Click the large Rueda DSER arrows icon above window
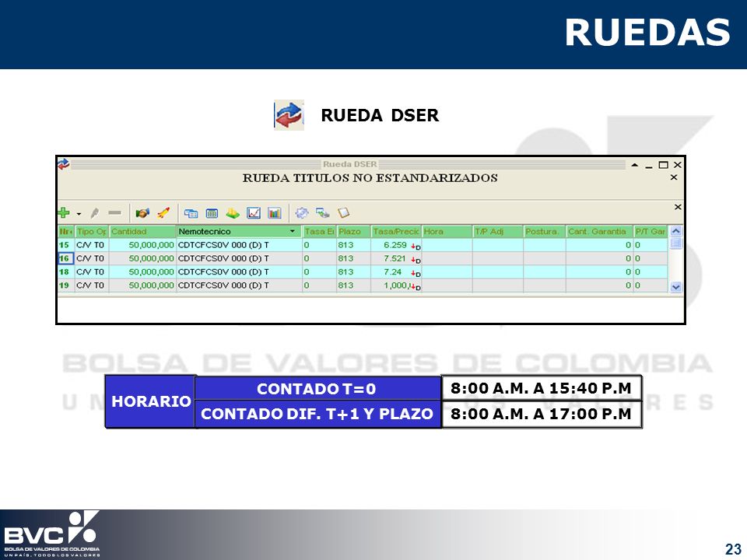The image size is (747, 560). [x=289, y=115]
